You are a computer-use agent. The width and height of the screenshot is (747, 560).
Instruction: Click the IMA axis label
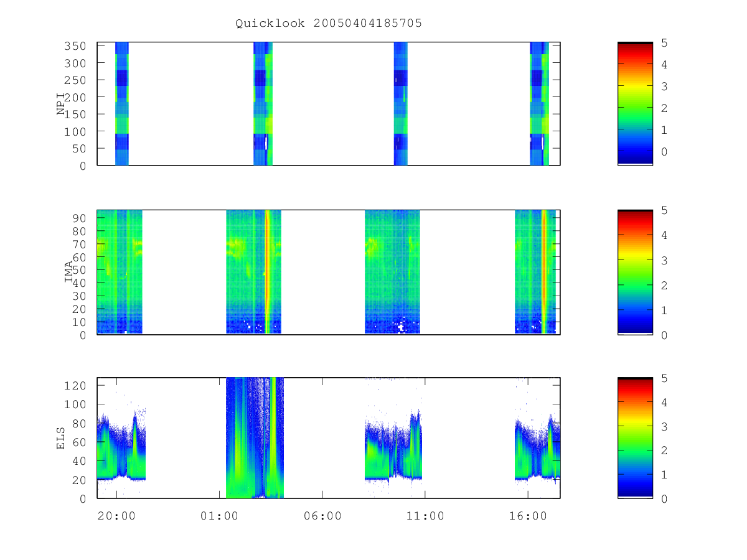coord(69,272)
